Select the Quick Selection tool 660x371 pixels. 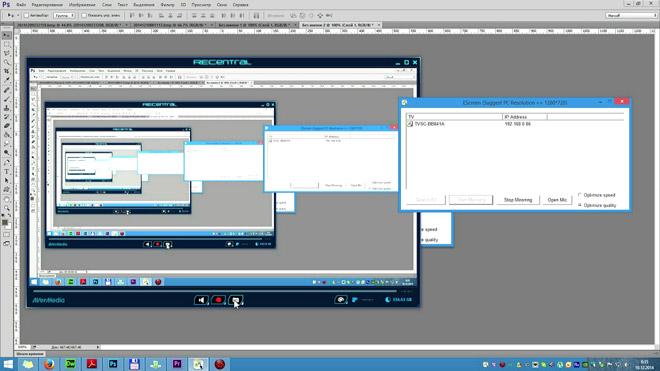[x=7, y=62]
